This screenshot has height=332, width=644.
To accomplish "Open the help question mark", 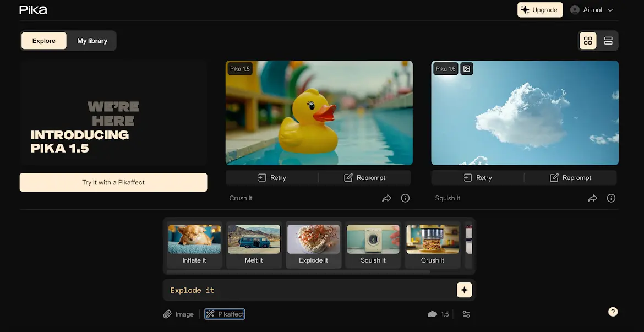I will click(613, 312).
